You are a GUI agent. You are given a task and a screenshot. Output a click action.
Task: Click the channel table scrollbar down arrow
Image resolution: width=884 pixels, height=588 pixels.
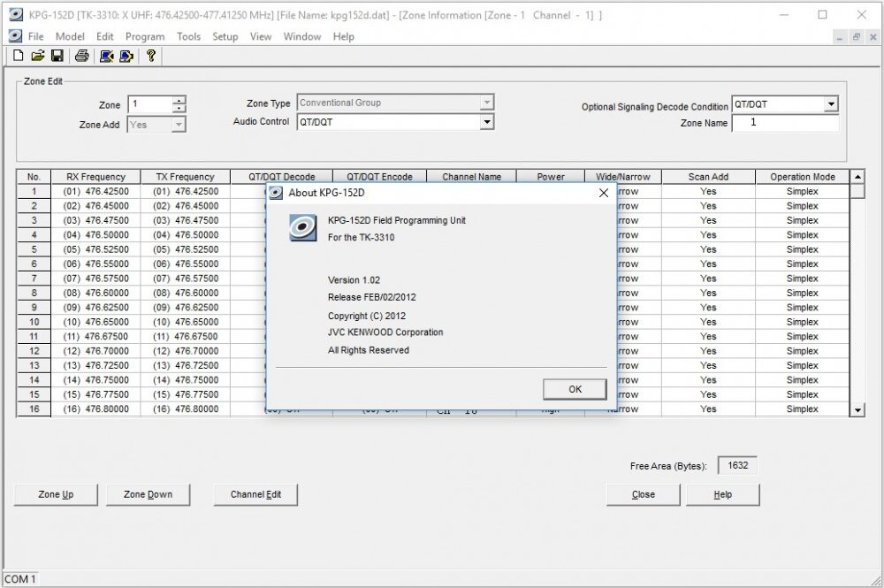[x=857, y=410]
